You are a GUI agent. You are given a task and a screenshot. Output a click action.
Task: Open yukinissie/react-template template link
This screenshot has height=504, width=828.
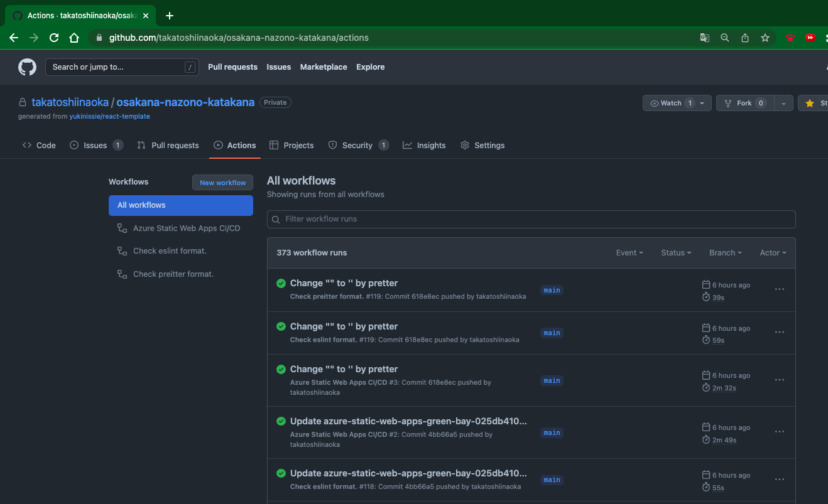[x=109, y=116]
